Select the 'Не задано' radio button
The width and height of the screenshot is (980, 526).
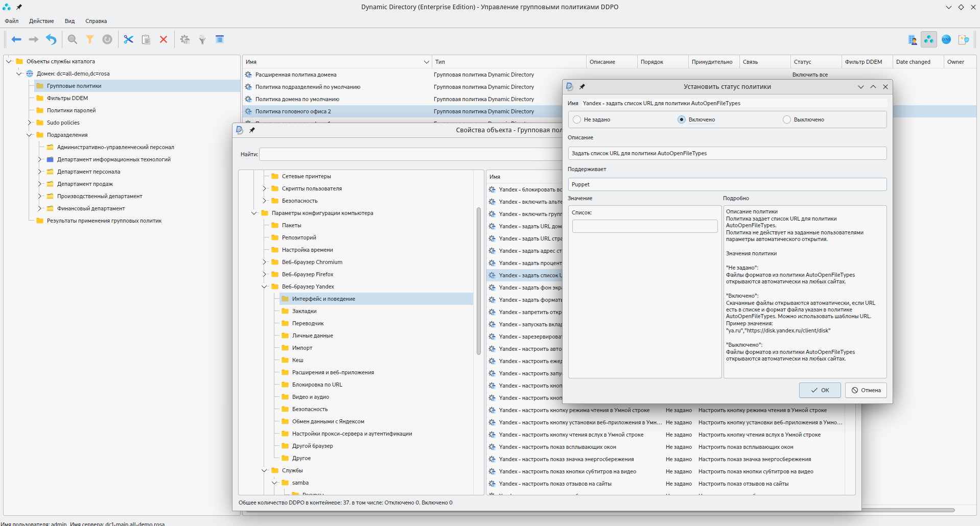[577, 119]
